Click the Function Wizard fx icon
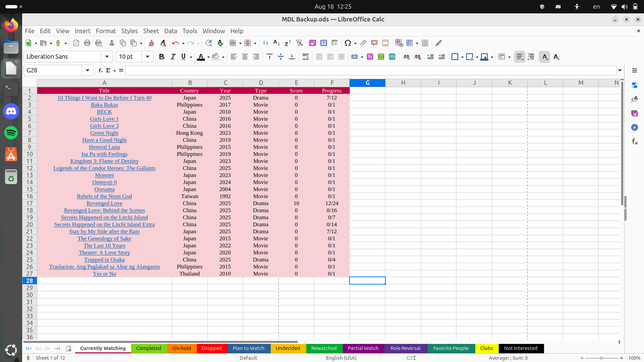The width and height of the screenshot is (644, 362). pyautogui.click(x=101, y=70)
